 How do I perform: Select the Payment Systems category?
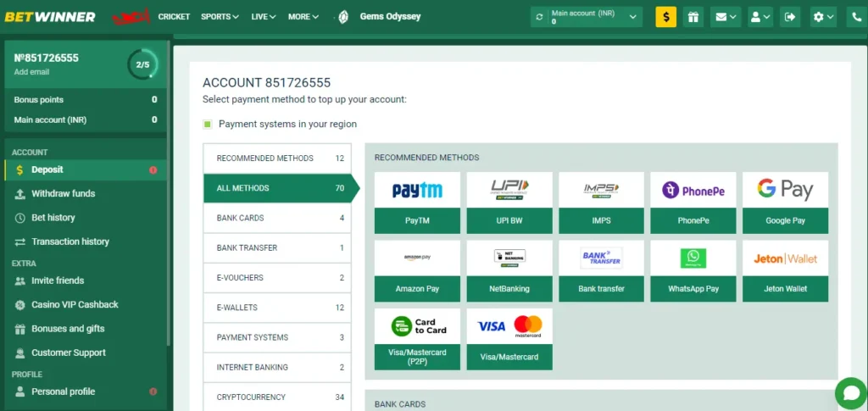coord(277,337)
